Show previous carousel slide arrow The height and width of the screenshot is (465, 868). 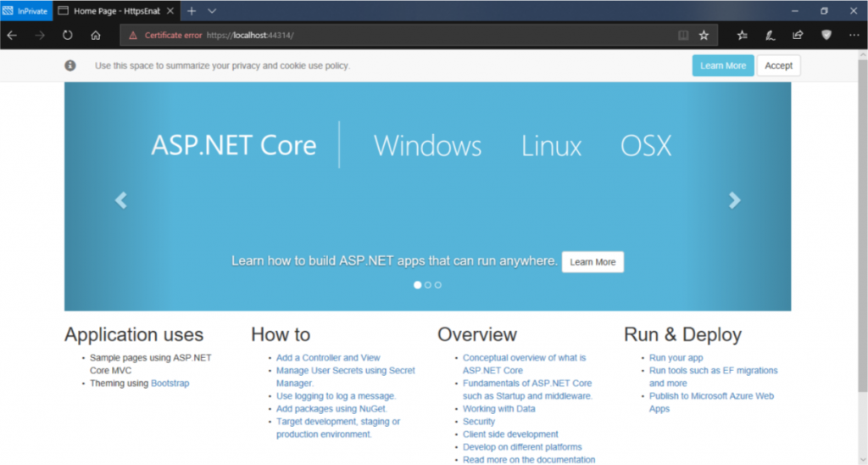click(120, 200)
